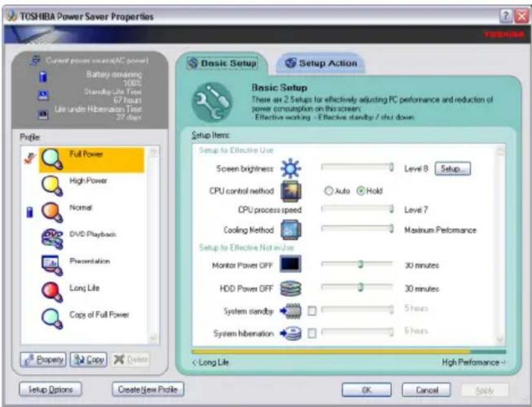The height and width of the screenshot is (407, 532).
Task: Click the Cooling Method icon
Action: [x=291, y=230]
